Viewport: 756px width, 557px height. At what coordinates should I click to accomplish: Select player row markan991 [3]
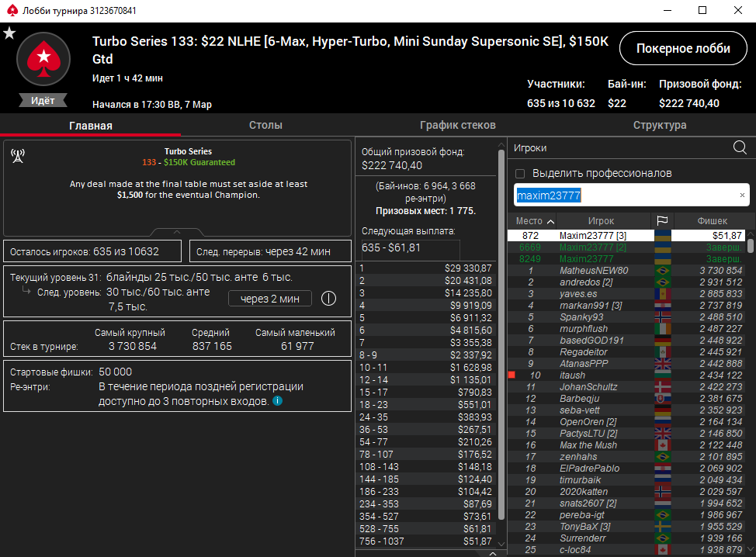tap(627, 306)
